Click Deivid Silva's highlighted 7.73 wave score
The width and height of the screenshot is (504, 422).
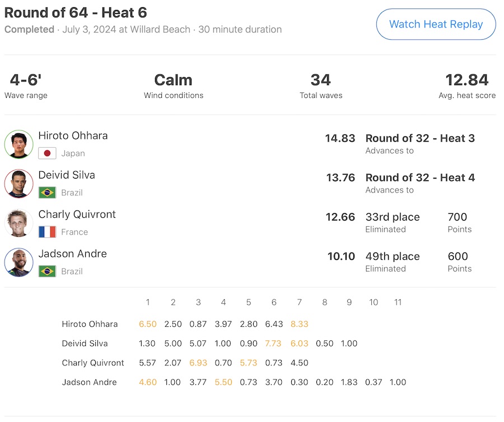[x=274, y=344]
